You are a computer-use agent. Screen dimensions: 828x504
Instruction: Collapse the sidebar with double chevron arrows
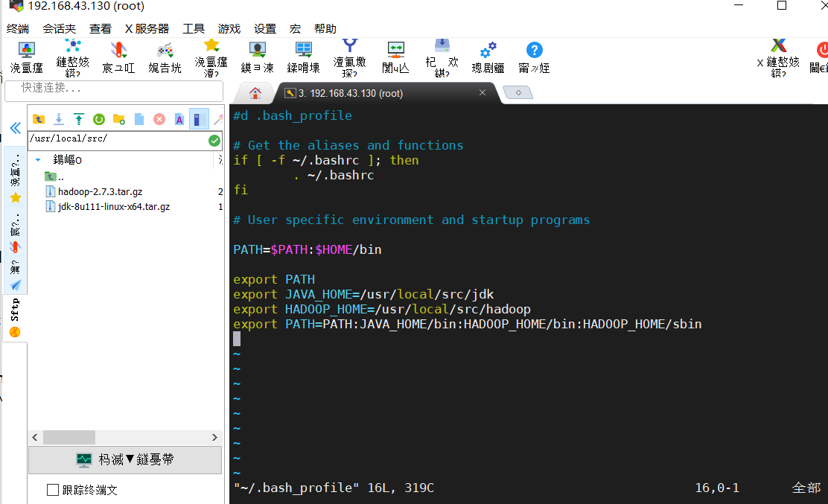click(x=16, y=128)
